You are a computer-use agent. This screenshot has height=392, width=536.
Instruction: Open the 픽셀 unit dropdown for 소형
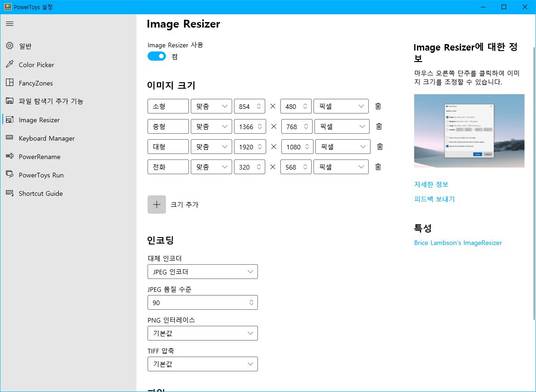tap(341, 106)
